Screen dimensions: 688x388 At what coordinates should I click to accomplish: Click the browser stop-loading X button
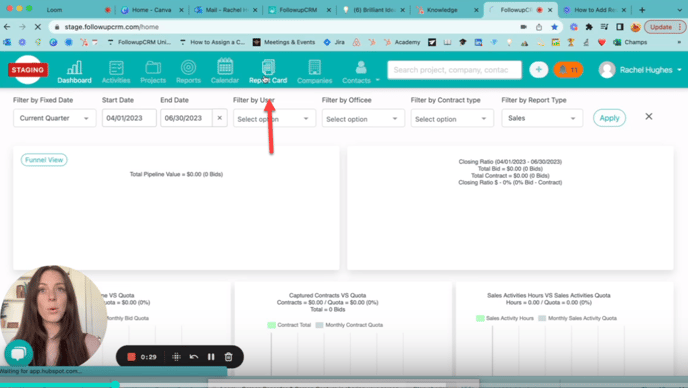pyautogui.click(x=38, y=27)
